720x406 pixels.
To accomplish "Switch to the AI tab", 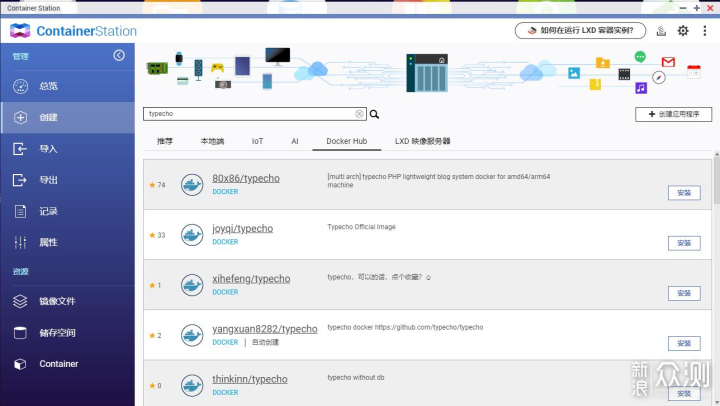I will 295,141.
